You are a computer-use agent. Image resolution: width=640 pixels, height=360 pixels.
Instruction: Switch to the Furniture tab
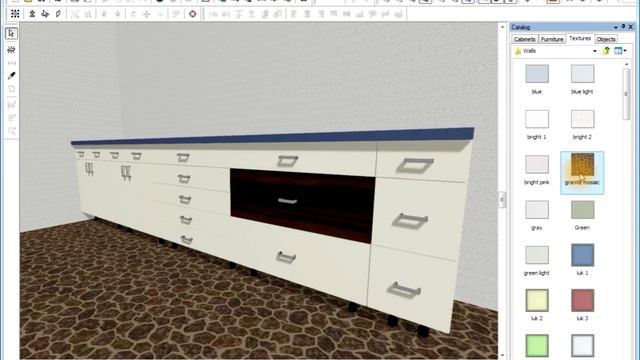(x=552, y=39)
